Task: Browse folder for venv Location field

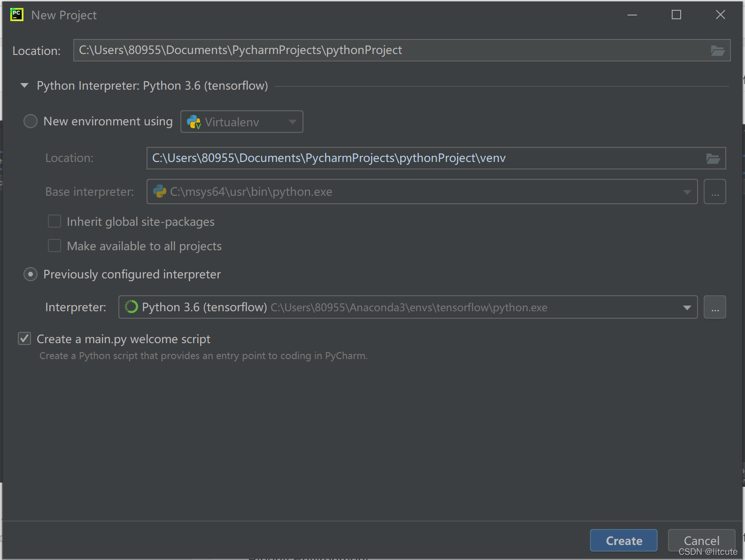Action: coord(713,159)
